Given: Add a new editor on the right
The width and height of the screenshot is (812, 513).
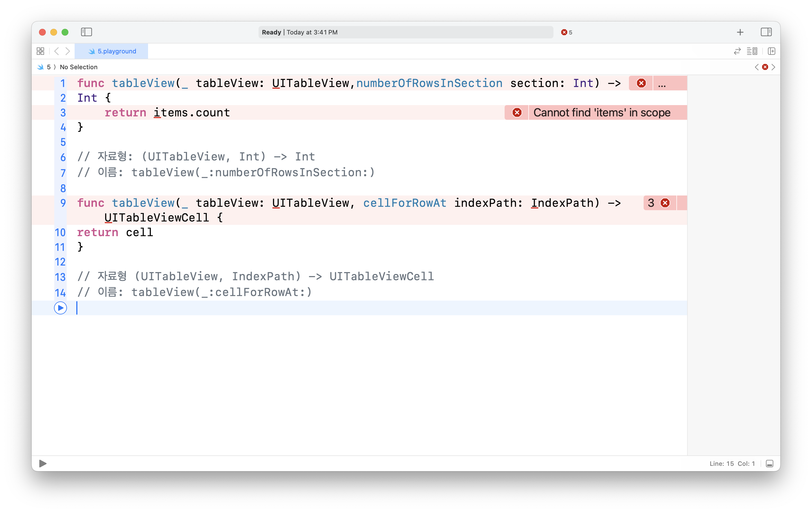Looking at the screenshot, I should tap(772, 51).
